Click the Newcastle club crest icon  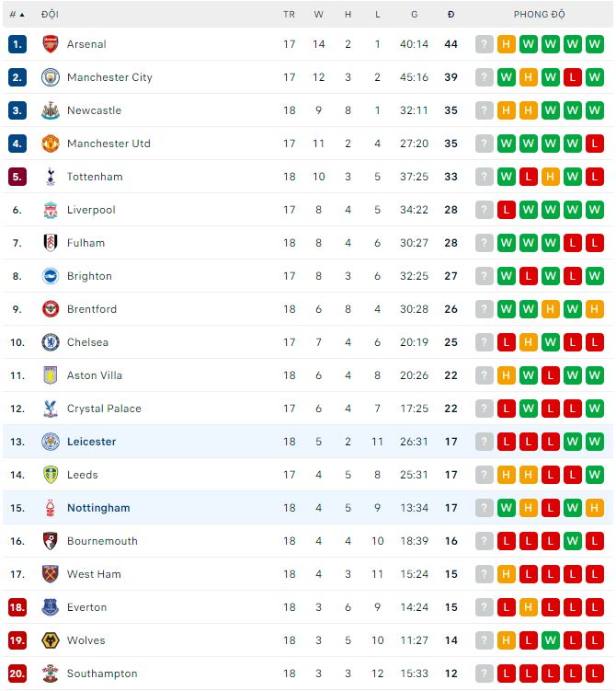pos(51,110)
